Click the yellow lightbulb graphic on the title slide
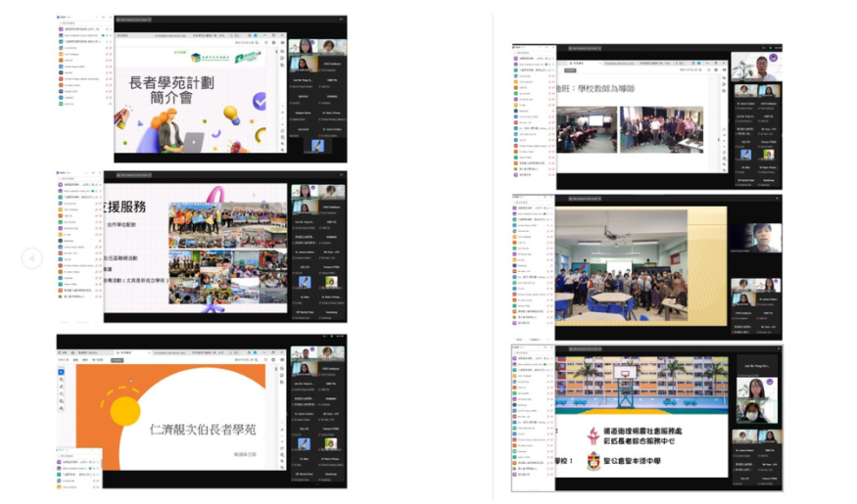This screenshot has height=504, width=857. pyautogui.click(x=231, y=115)
